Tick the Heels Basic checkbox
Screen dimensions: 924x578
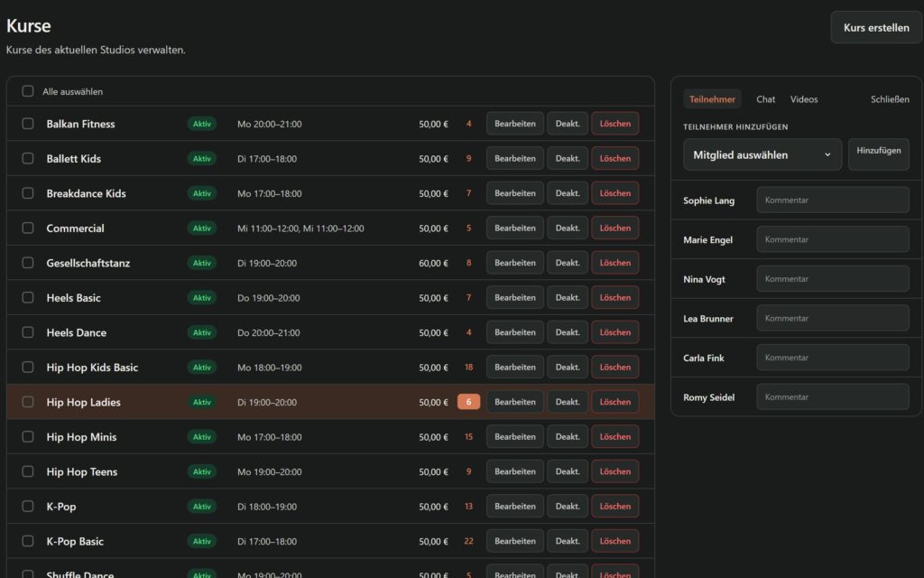pyautogui.click(x=28, y=297)
